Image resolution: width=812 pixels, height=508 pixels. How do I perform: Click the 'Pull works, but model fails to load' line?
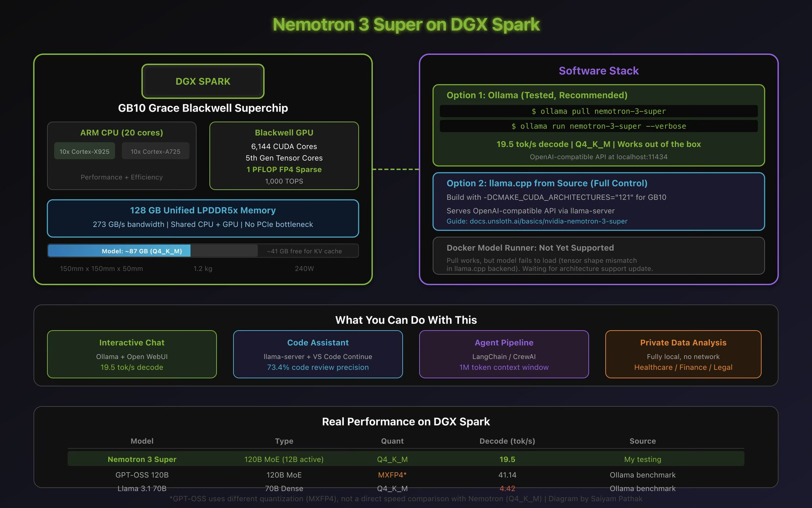(542, 260)
